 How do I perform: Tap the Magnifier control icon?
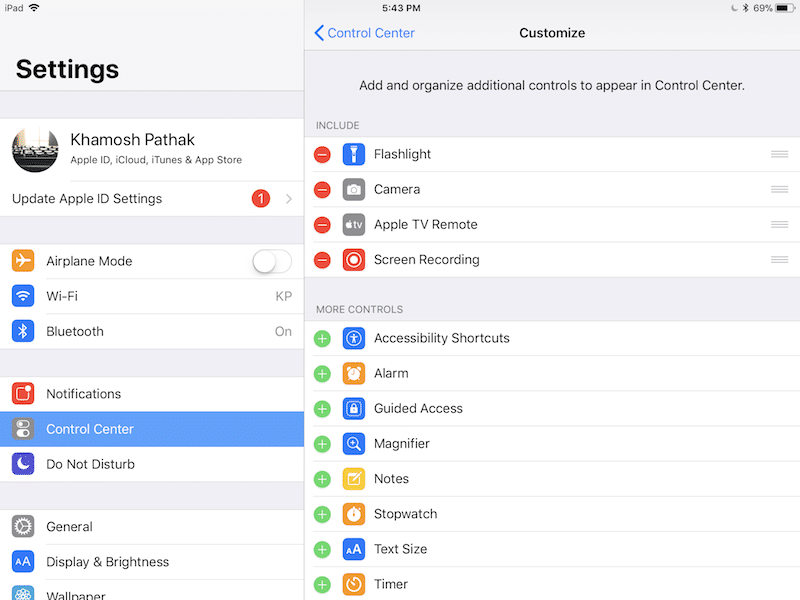click(x=354, y=444)
